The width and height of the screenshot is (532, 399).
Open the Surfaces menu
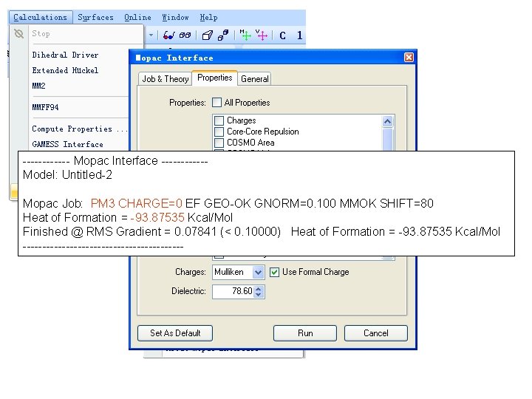click(95, 17)
